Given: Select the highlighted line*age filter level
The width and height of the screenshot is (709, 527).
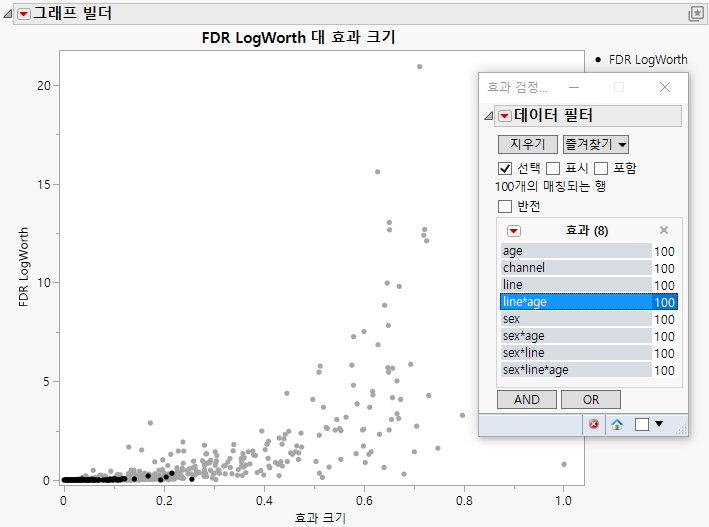Looking at the screenshot, I should (589, 302).
